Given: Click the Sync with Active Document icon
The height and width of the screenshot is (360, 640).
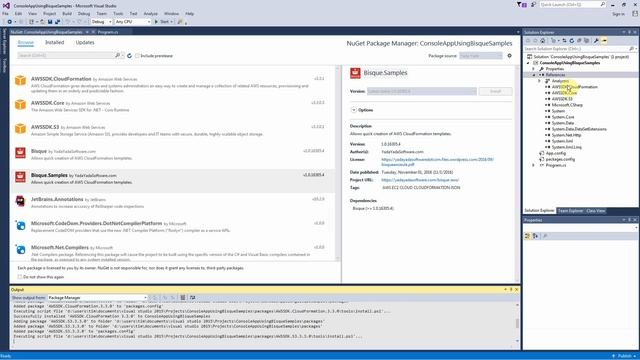Looking at the screenshot, I should (x=564, y=41).
